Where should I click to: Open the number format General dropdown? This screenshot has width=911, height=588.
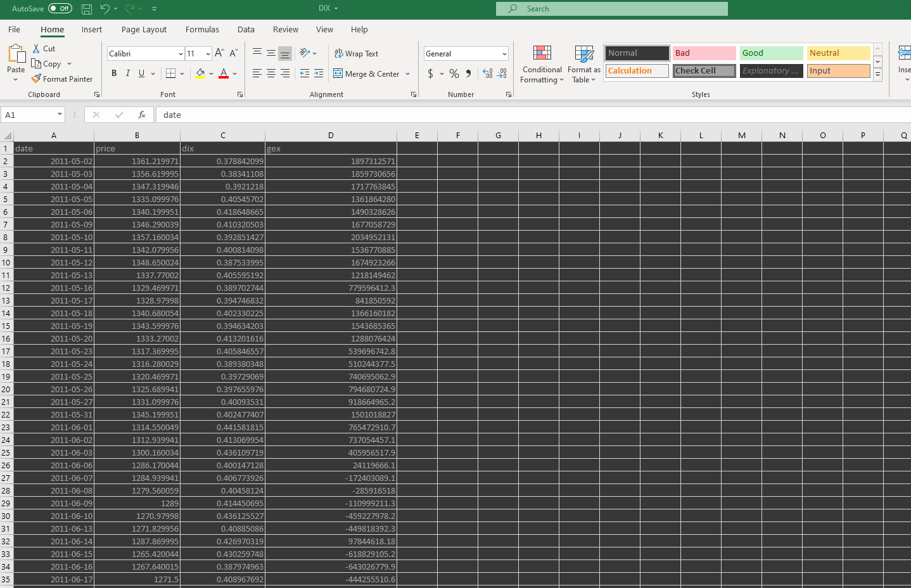pos(504,54)
